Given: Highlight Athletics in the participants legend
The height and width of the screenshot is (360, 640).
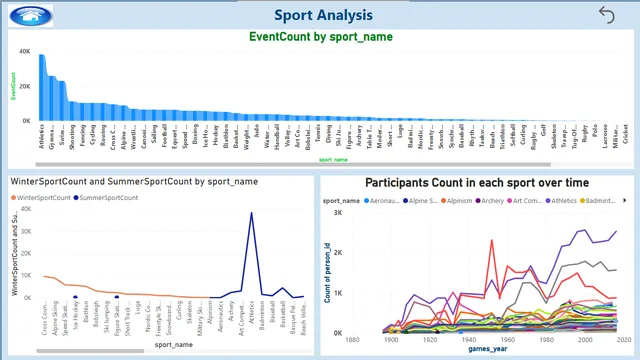Looking at the screenshot, I should (561, 201).
